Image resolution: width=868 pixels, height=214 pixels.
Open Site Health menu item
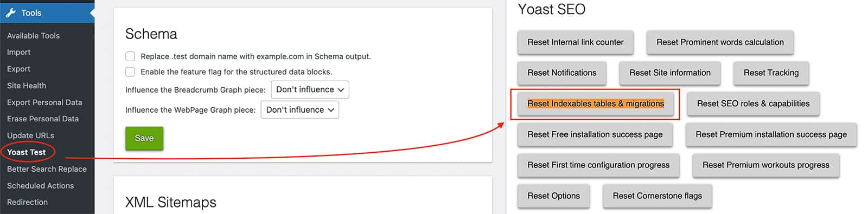click(27, 86)
